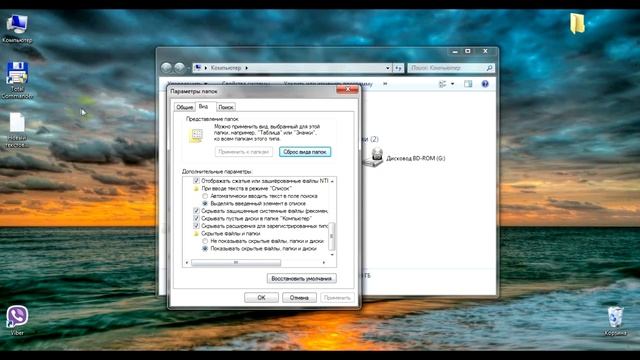Click the Скрытые файлы и папки list row
Screen dimensions: 640x360
(x=230, y=233)
